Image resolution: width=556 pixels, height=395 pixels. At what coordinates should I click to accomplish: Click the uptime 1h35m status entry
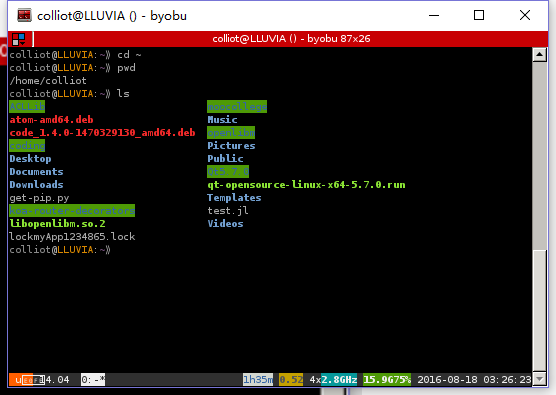(258, 380)
